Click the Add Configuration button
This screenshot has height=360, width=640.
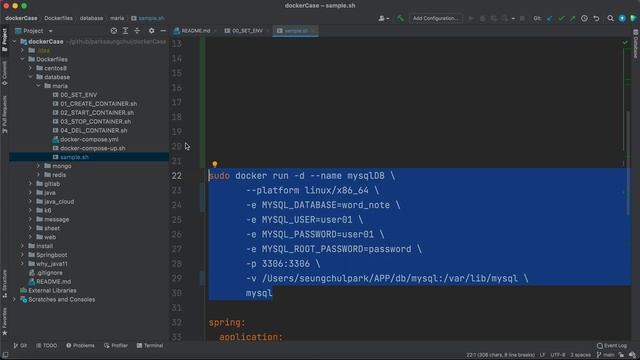pos(436,18)
